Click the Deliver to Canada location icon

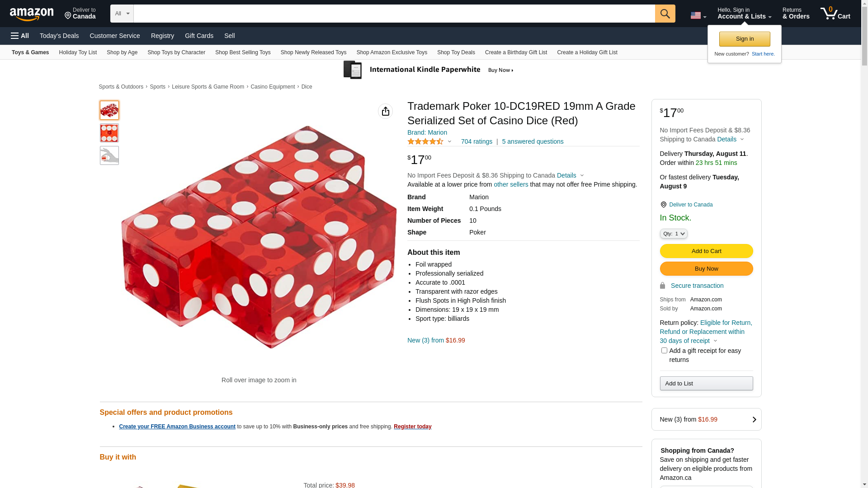pyautogui.click(x=663, y=205)
